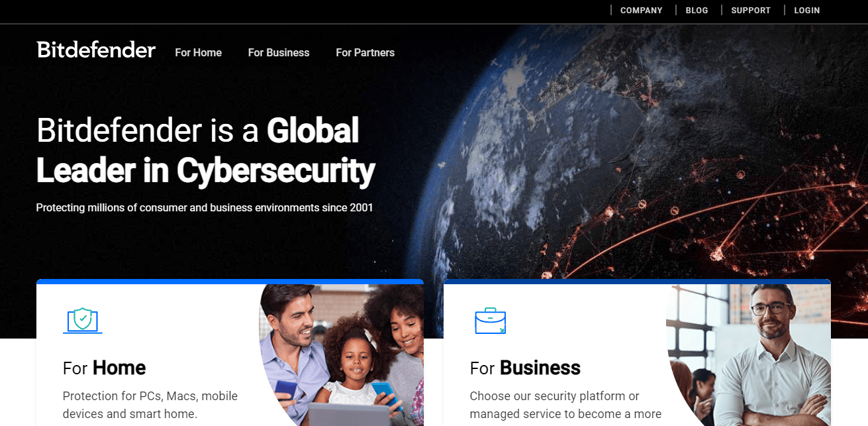Click the businessman photo in Business card
This screenshot has height=426, width=868.
click(x=749, y=355)
